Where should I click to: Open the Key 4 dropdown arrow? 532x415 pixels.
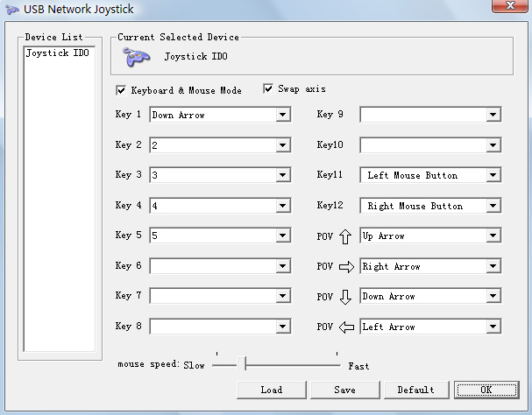pyautogui.click(x=283, y=206)
